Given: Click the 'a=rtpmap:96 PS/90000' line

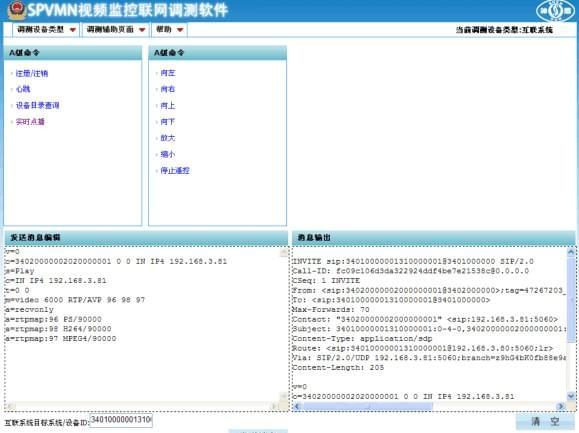Looking at the screenshot, I should tap(53, 319).
